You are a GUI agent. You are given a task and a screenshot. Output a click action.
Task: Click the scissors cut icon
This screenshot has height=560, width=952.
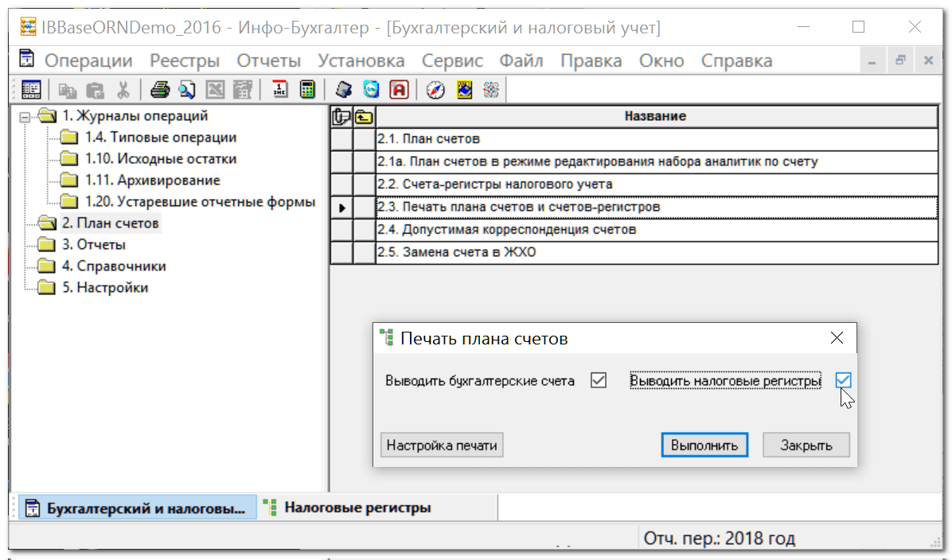(x=123, y=91)
